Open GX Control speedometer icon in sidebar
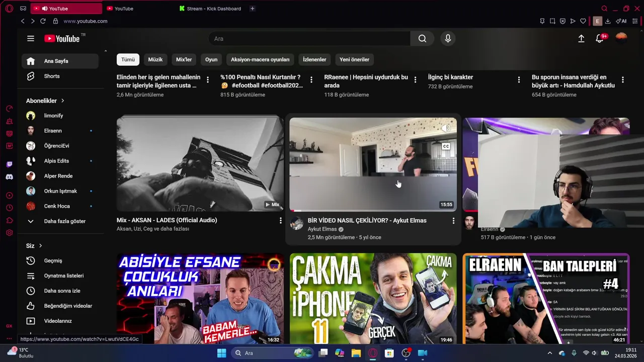 click(9, 109)
